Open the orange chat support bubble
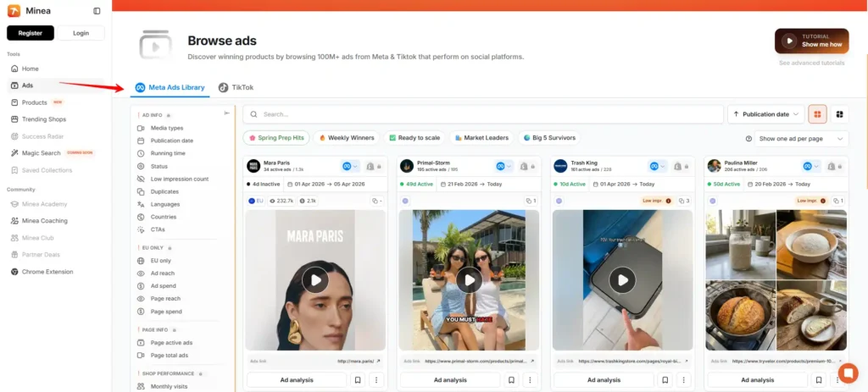Screen dimensions: 868x392 848,373
